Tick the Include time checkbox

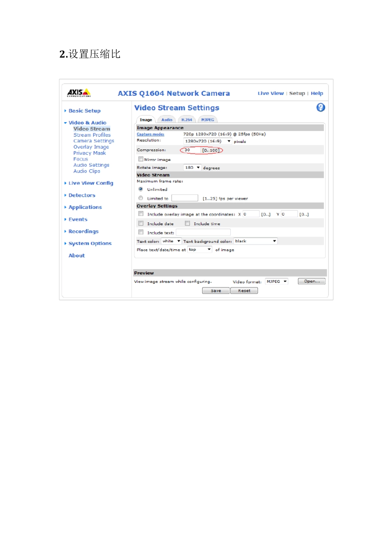click(187, 223)
